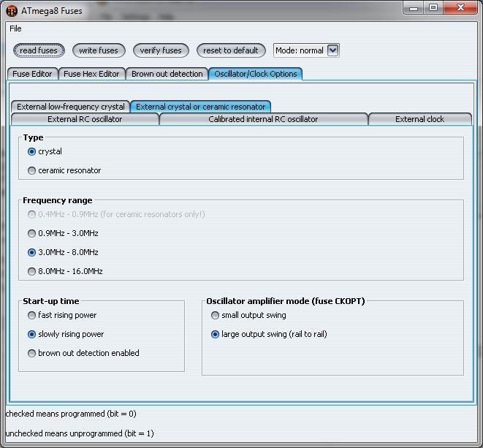The height and width of the screenshot is (448, 483).
Task: Open the Brown out detection tab
Action: pos(167,74)
